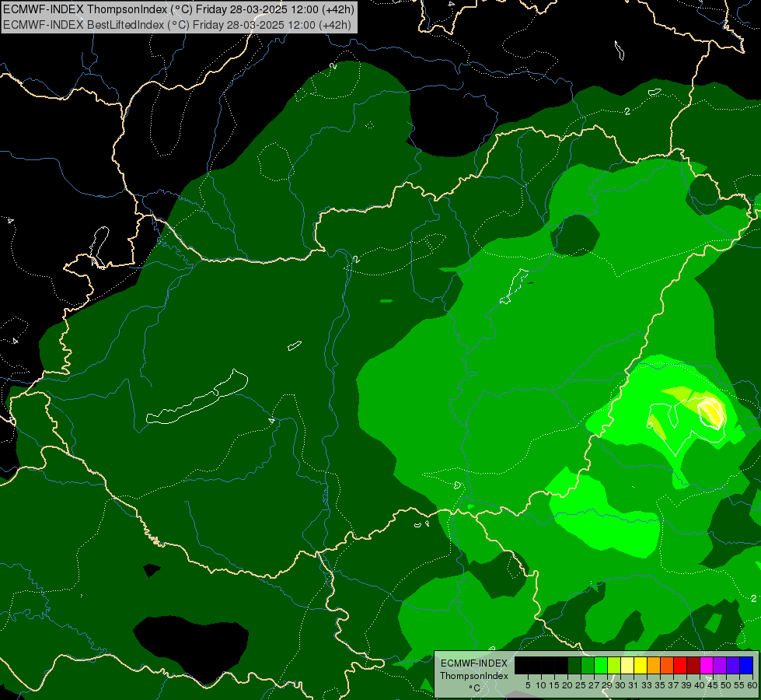Click the legend tick value 20
761x700 pixels.
pyautogui.click(x=567, y=685)
